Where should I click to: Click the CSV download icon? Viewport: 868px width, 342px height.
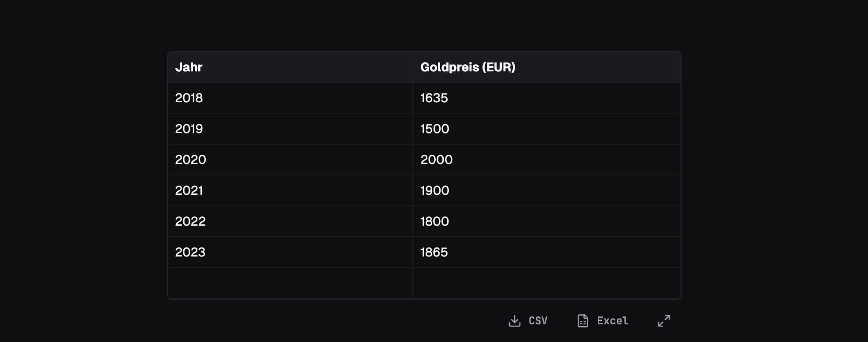point(514,321)
